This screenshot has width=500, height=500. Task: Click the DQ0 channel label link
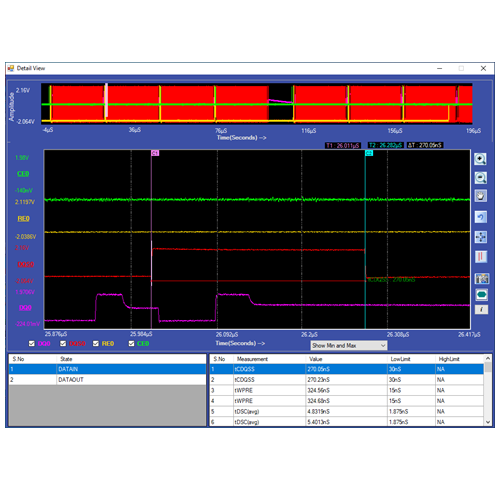25,308
